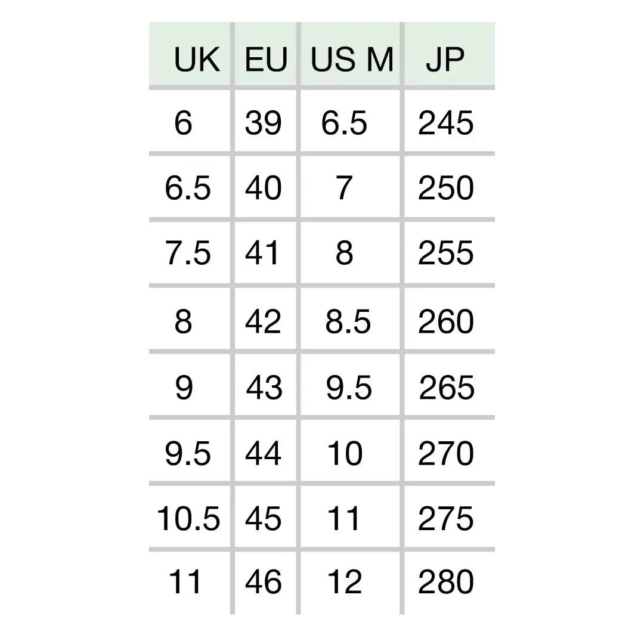644x644 pixels.
Task: Select EU size 39 cell
Action: tap(263, 123)
